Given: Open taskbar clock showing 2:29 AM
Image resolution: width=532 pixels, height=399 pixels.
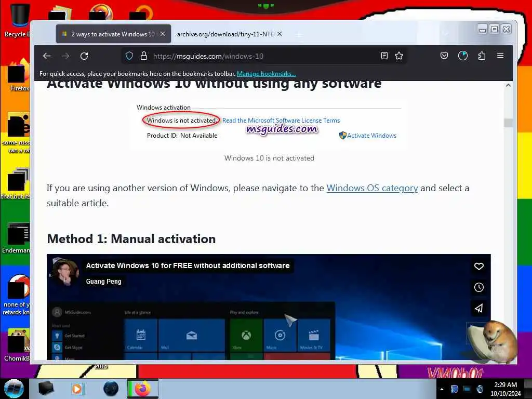Looking at the screenshot, I should coord(506,389).
